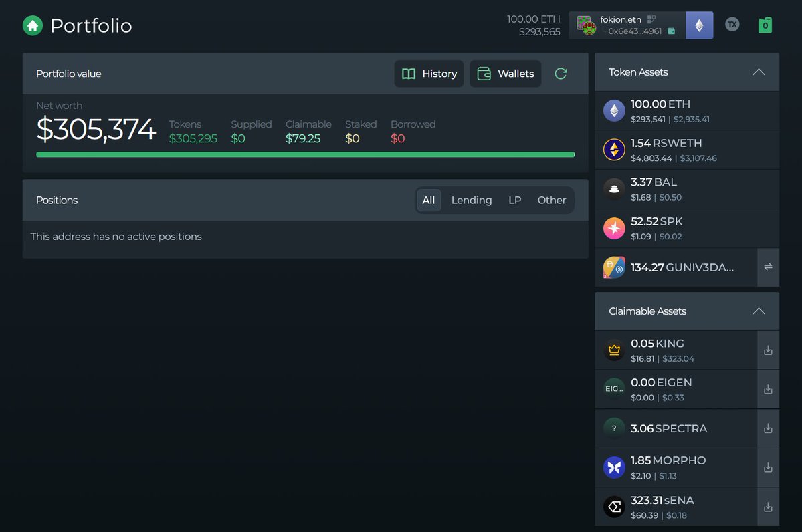Click the 52.52 SPK row text

[657, 221]
